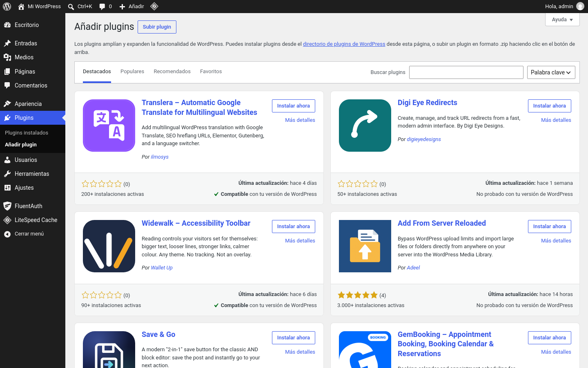
Task: Expand the Ayuda help panel
Action: pos(562,20)
